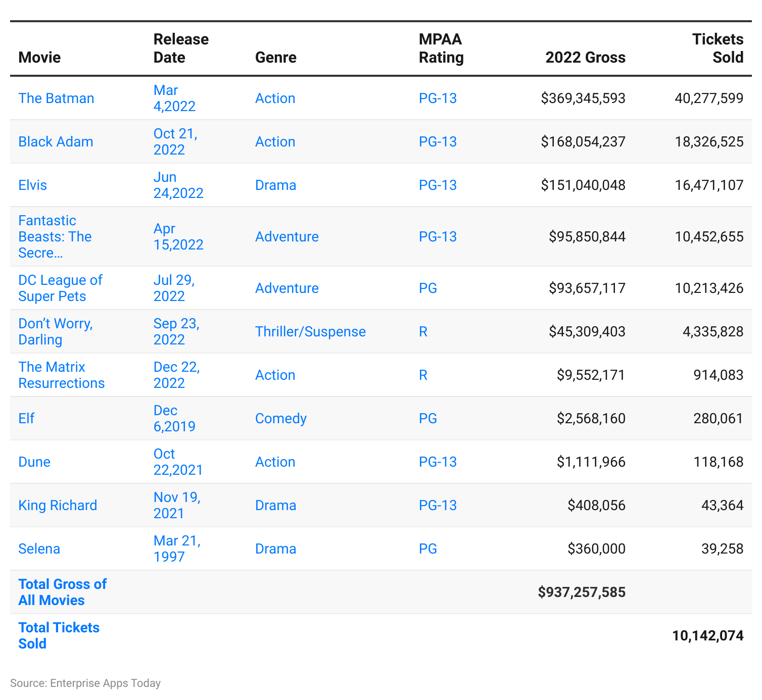This screenshot has height=700, width=762.
Task: Open Fantastic Beasts: The Secre… link
Action: [x=55, y=236]
